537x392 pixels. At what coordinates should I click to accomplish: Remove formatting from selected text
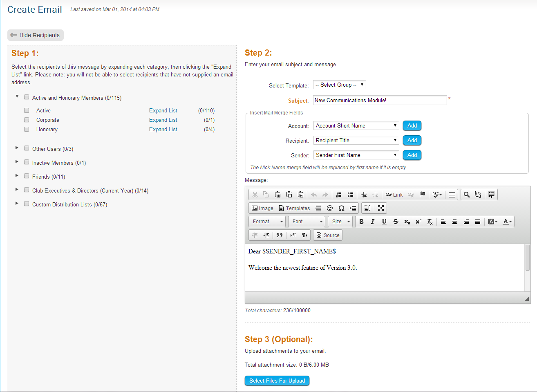pos(430,222)
